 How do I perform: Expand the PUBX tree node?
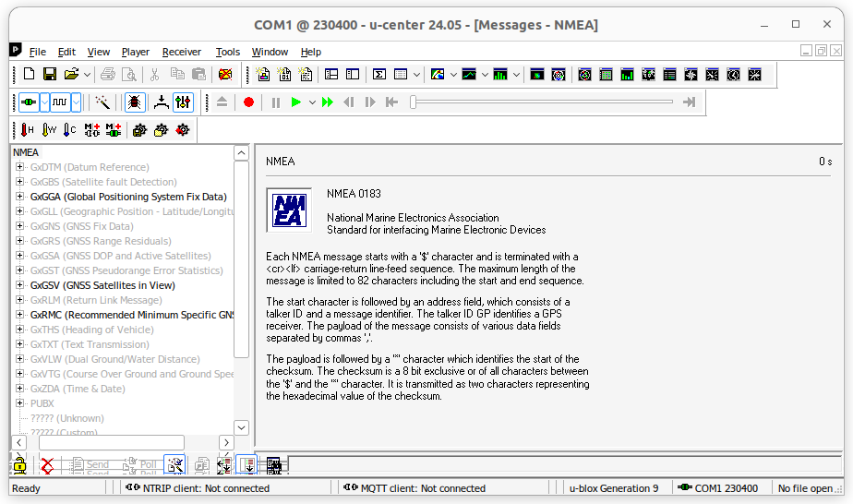pos(19,402)
